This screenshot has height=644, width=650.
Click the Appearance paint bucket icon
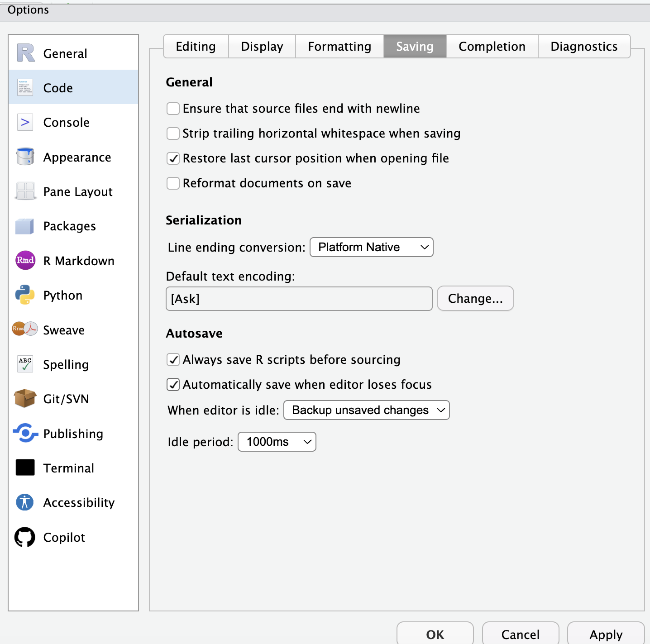pos(25,157)
